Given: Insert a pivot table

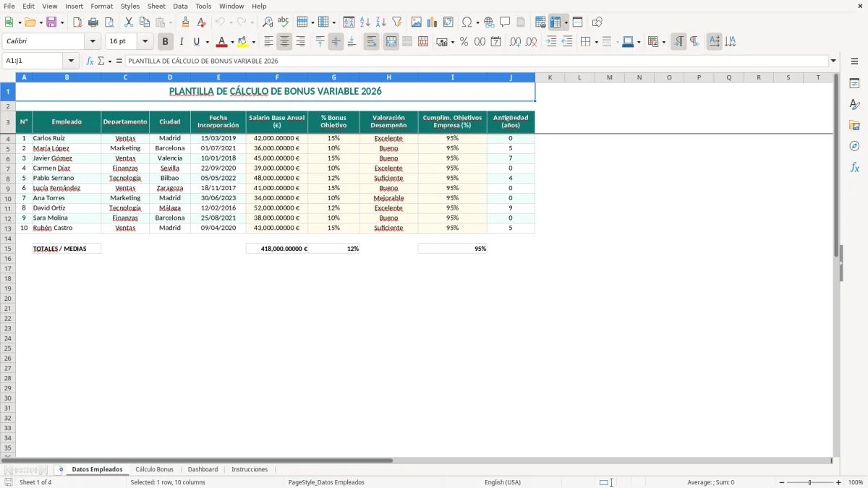Looking at the screenshot, I should click(x=448, y=22).
